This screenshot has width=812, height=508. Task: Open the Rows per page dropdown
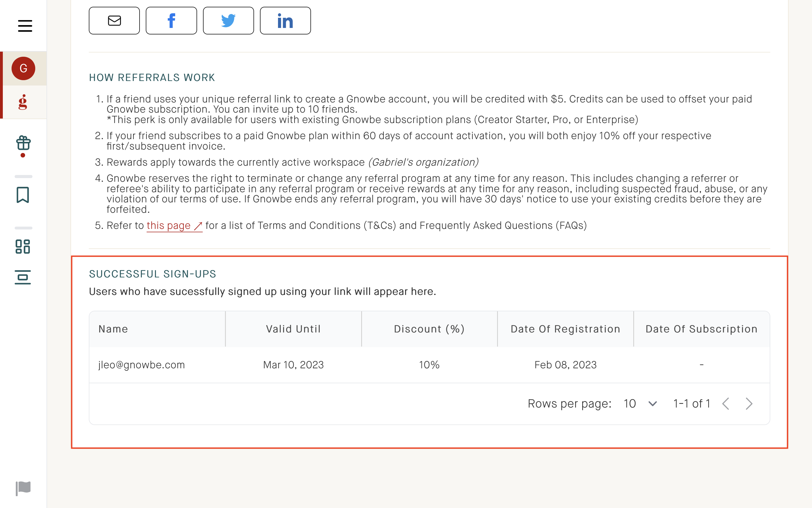pos(640,404)
